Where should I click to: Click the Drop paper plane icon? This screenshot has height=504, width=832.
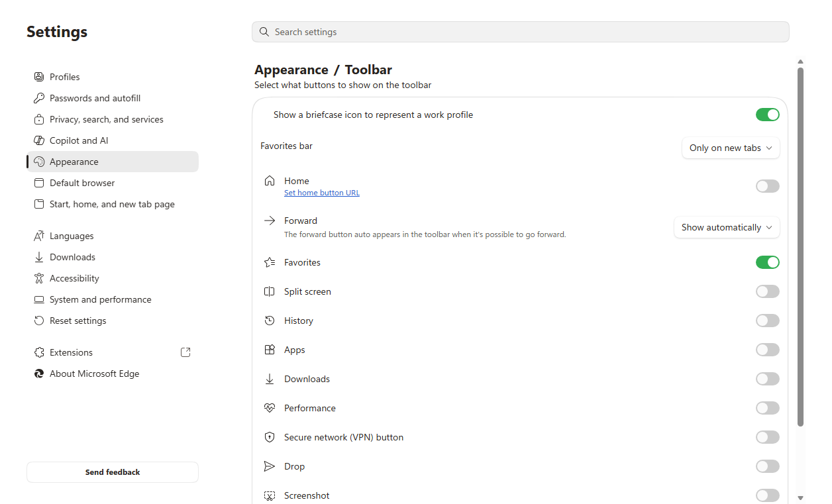click(x=270, y=466)
